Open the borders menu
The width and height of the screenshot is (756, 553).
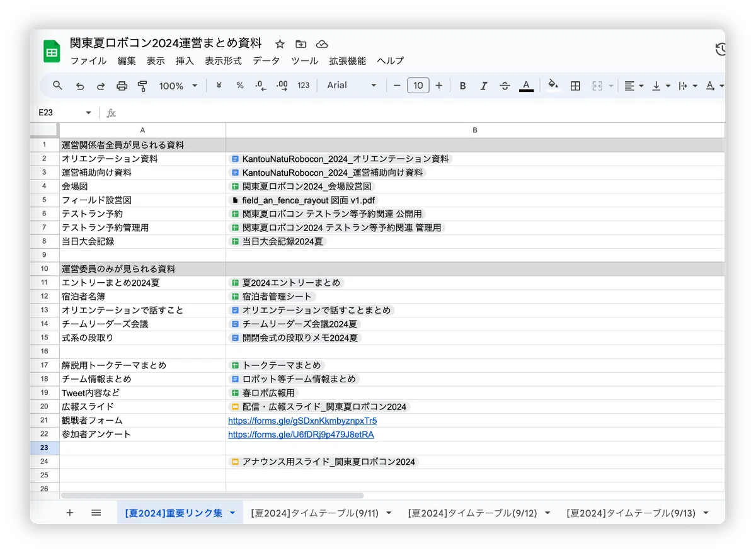click(x=575, y=86)
